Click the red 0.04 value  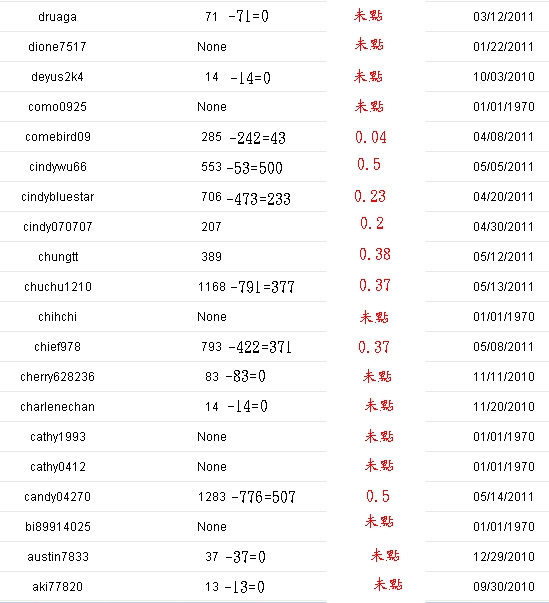click(x=371, y=137)
